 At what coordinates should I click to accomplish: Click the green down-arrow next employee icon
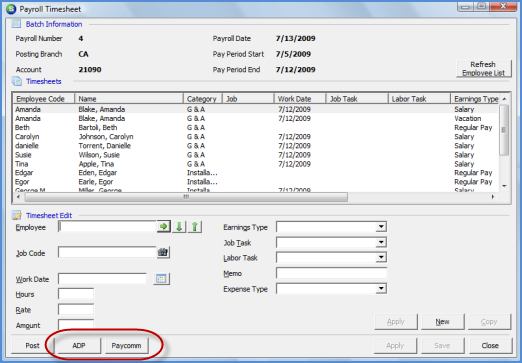(179, 227)
